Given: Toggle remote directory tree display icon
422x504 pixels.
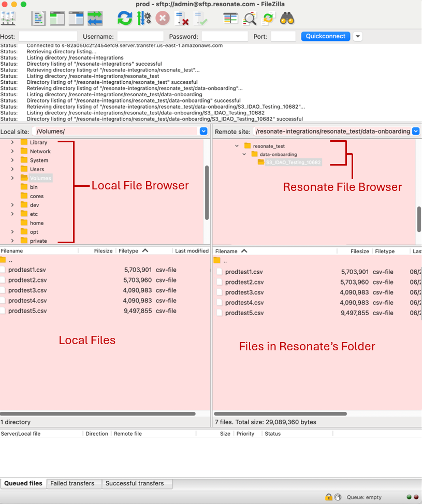Looking at the screenshot, I should point(76,18).
